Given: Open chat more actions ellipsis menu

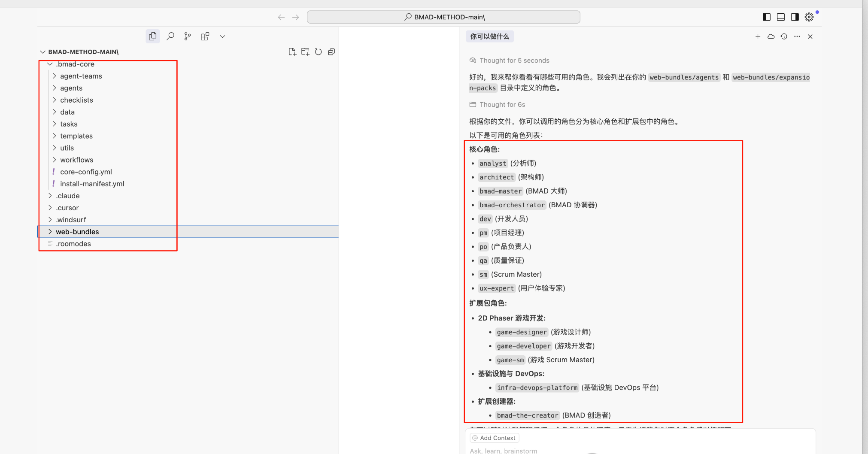Looking at the screenshot, I should tap(797, 36).
